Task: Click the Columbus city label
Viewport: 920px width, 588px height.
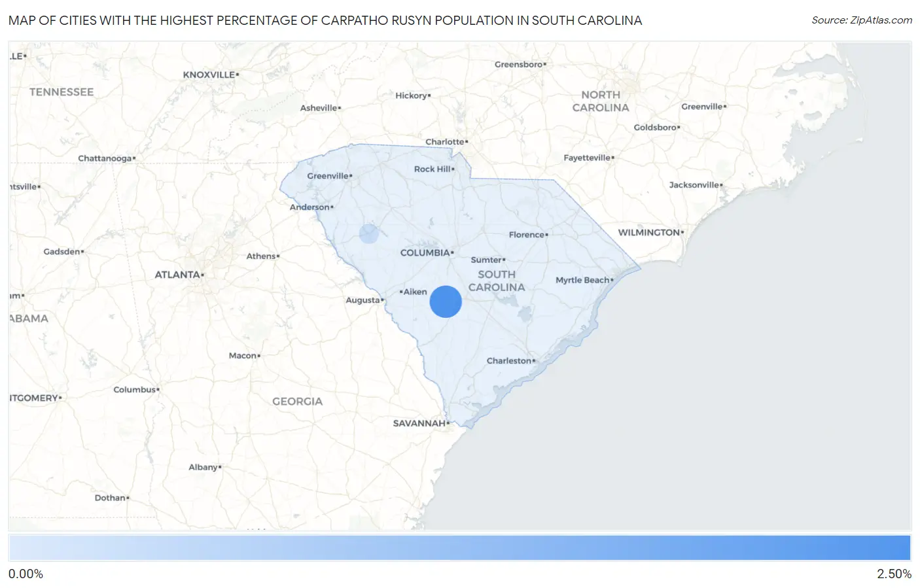Action: 135,390
